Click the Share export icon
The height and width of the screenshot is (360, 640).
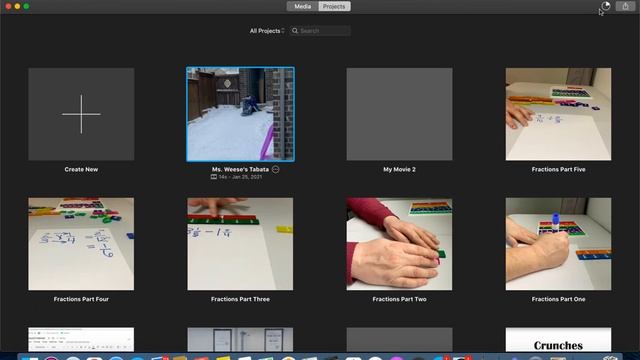point(625,6)
